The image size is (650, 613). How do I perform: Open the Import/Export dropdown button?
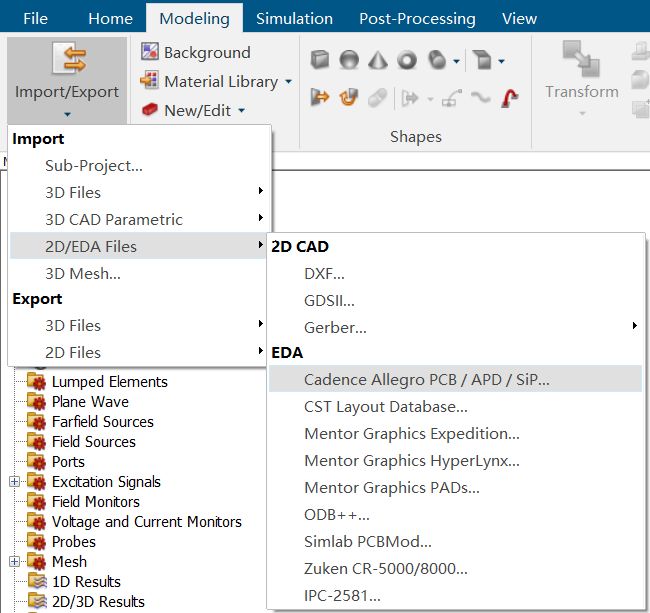[67, 79]
